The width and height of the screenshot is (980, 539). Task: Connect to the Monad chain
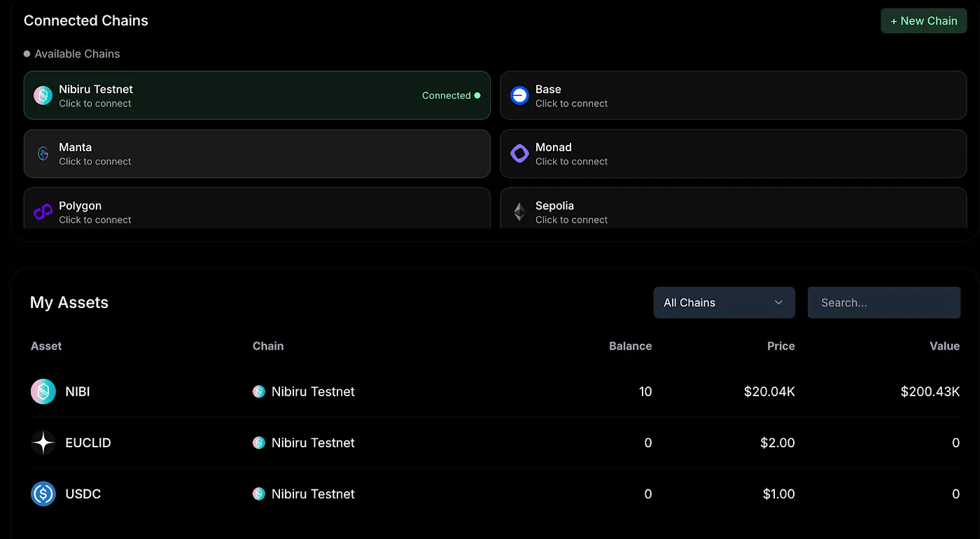click(x=733, y=153)
